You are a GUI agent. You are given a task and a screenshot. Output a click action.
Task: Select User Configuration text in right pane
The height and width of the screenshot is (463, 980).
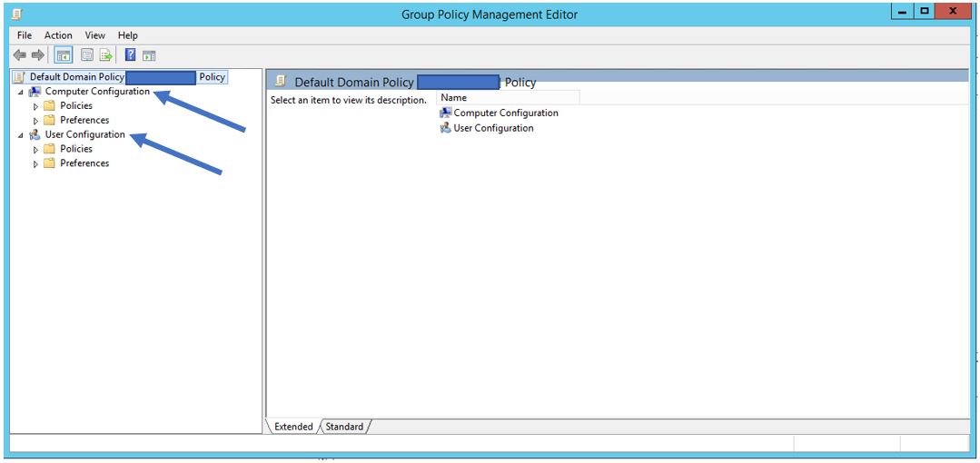point(493,127)
